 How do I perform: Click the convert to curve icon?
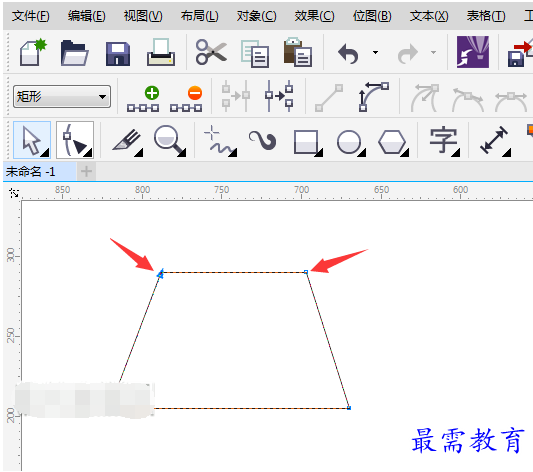[x=374, y=97]
